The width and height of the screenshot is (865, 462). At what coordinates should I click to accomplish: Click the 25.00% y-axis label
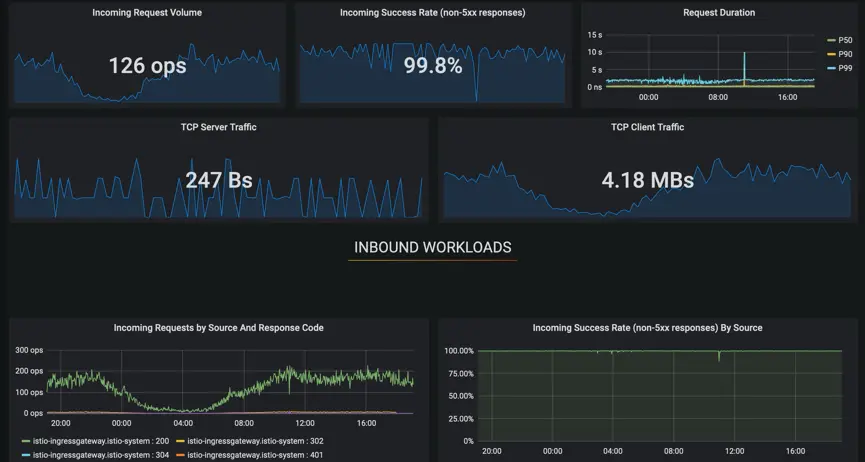461,419
